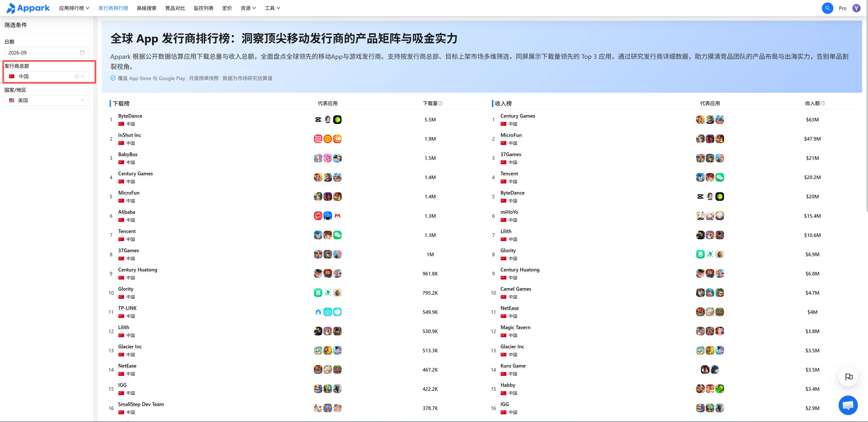868x422 pixels.
Task: Click first Glority app icon in revenue list
Action: (700, 254)
